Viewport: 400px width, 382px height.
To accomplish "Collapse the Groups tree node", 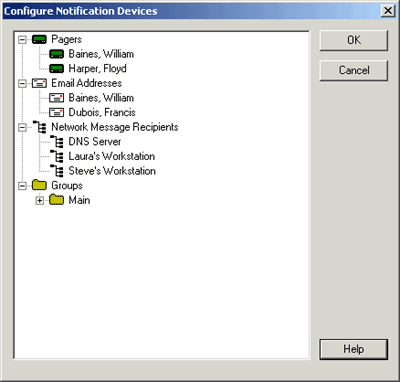I will tap(22, 186).
